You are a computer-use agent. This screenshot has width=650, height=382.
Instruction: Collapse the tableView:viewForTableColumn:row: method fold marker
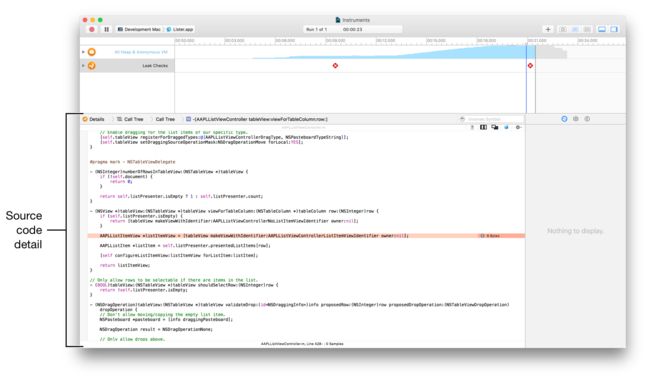coord(92,211)
